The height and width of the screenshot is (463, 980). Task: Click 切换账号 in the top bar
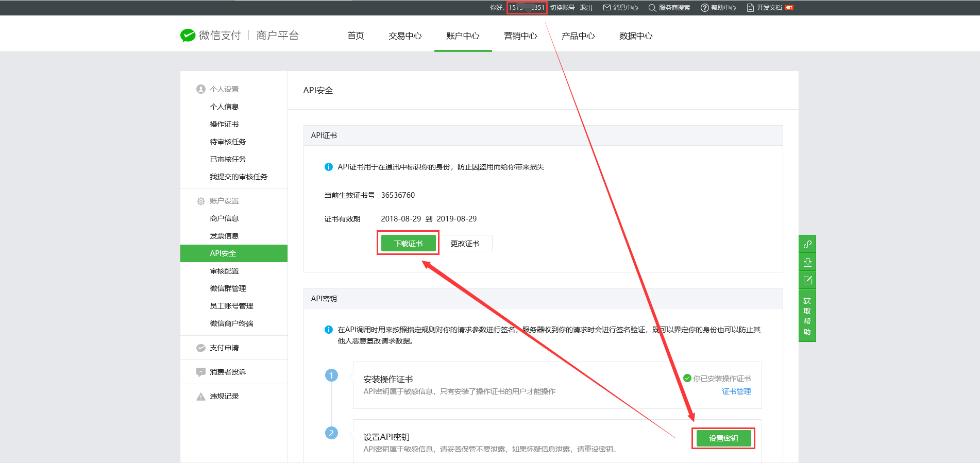point(562,8)
